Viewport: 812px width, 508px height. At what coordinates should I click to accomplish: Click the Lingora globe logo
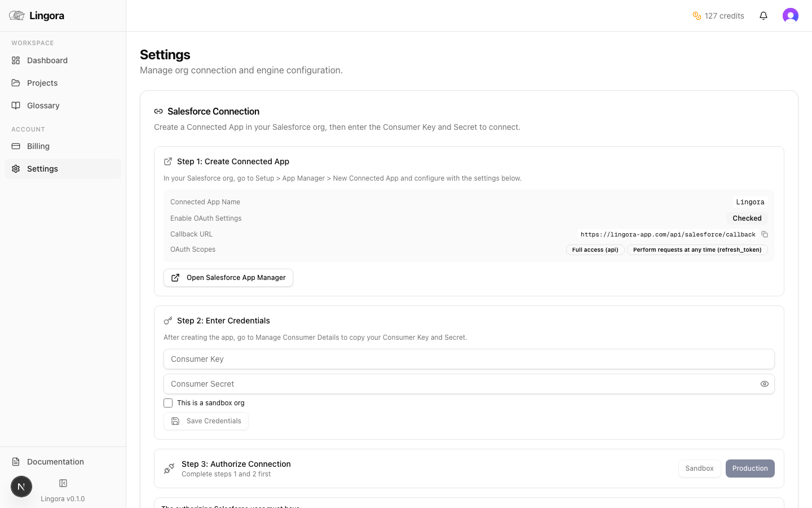(x=16, y=15)
